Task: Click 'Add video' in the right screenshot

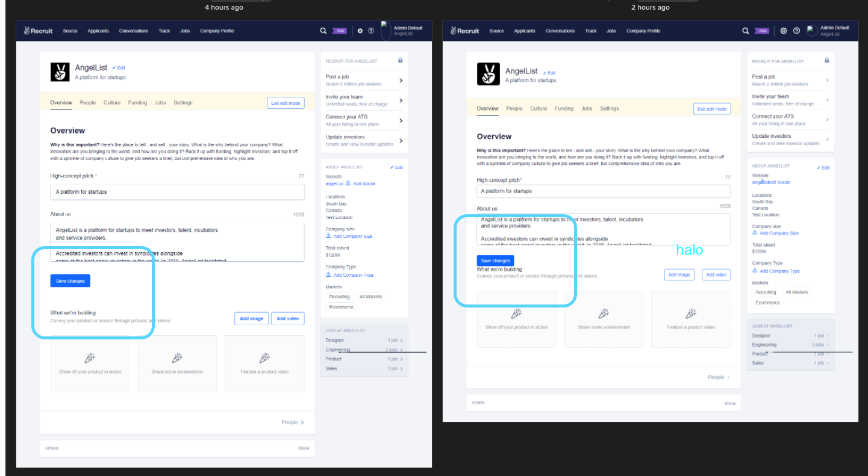Action: tap(716, 274)
